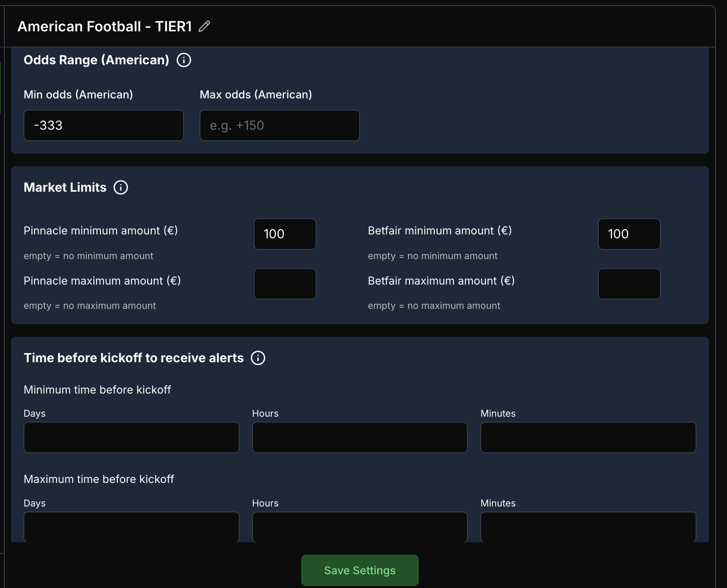The image size is (727, 588).
Task: Select the American Football - TIER1 header
Action: (x=105, y=26)
